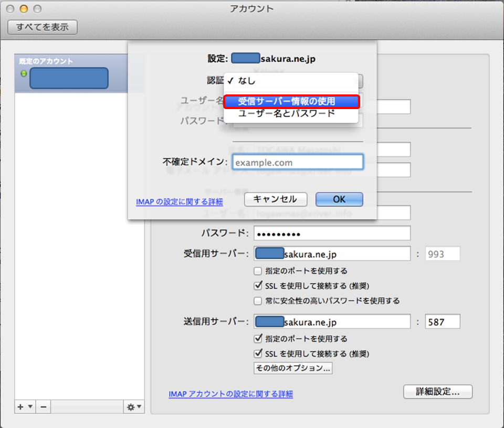Click the green status indicator of account
504x428 pixels.
coord(24,73)
